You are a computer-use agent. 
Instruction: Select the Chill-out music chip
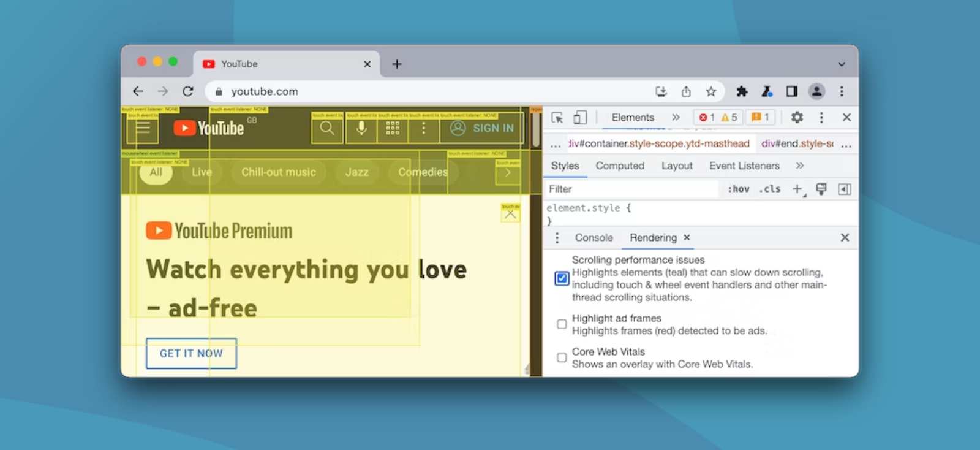click(279, 172)
